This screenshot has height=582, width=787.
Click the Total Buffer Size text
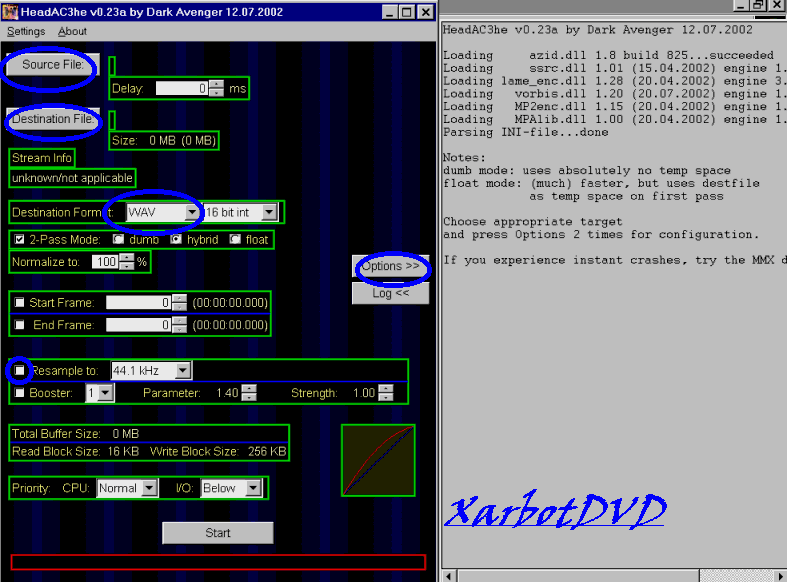(75, 434)
